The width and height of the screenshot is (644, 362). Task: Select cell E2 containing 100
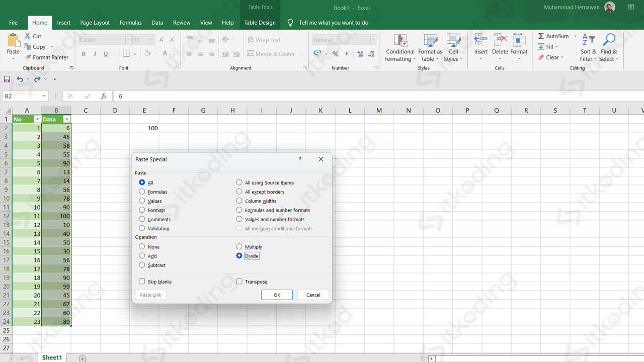click(x=144, y=128)
